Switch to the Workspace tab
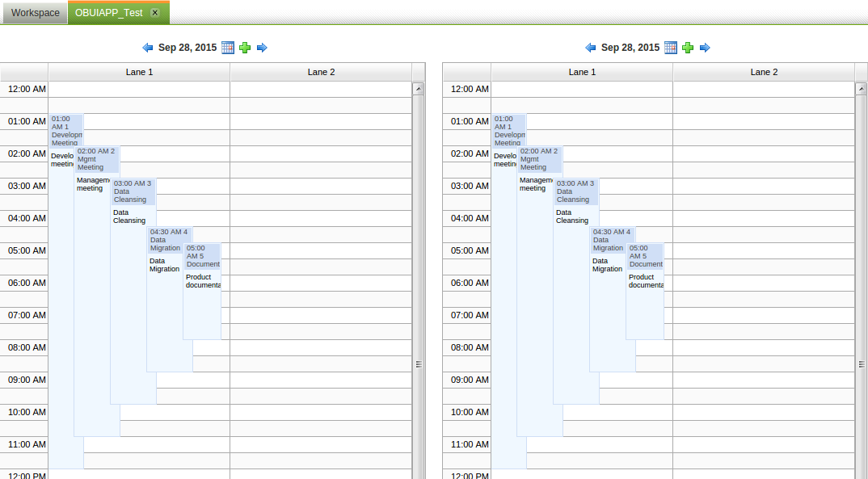Screen dimensions: 868x479 (35, 13)
